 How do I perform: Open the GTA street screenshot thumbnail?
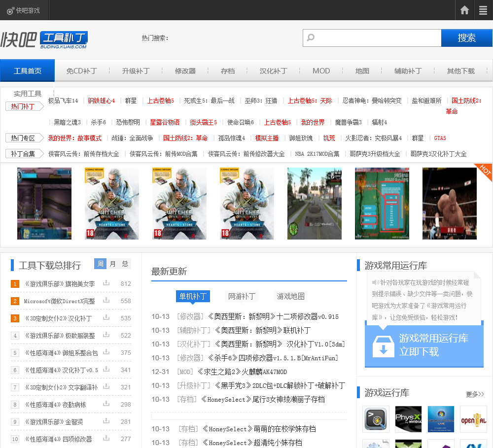pos(315,204)
